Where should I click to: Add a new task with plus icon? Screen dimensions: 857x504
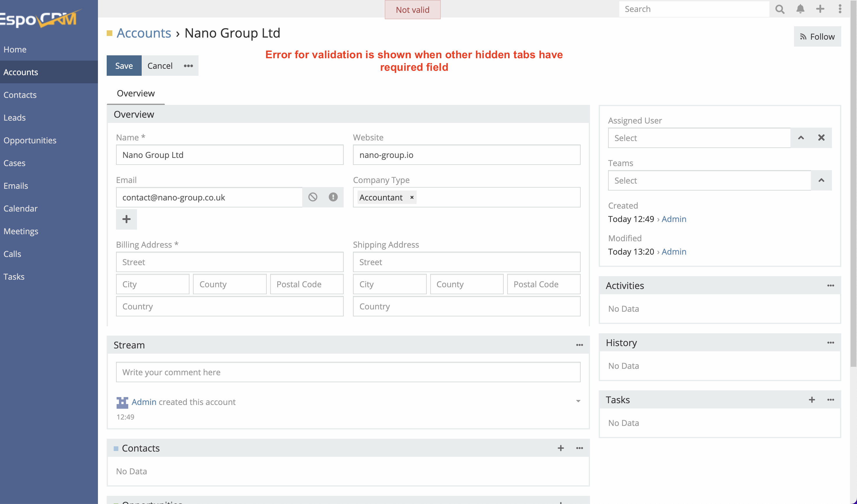coord(812,400)
